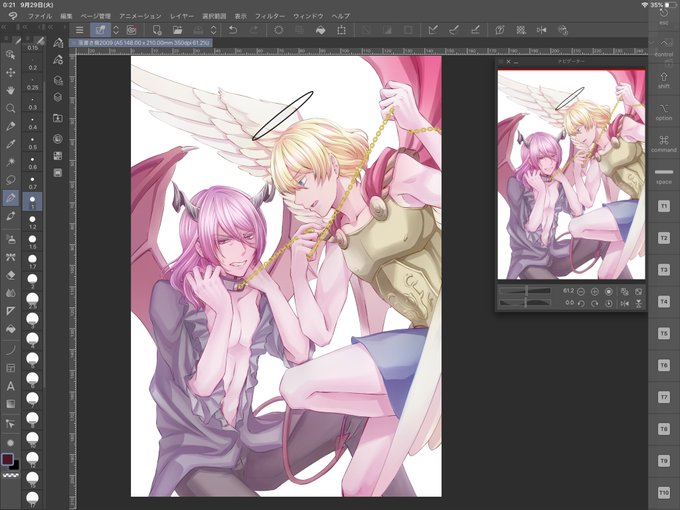Click the artwork thumbnail in the Navigator
The height and width of the screenshot is (510, 680).
[x=571, y=174]
